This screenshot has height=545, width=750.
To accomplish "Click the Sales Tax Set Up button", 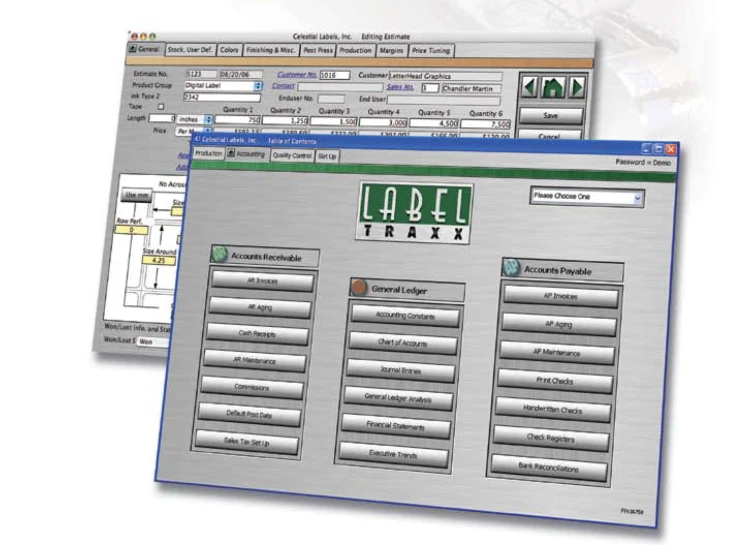I will (246, 443).
